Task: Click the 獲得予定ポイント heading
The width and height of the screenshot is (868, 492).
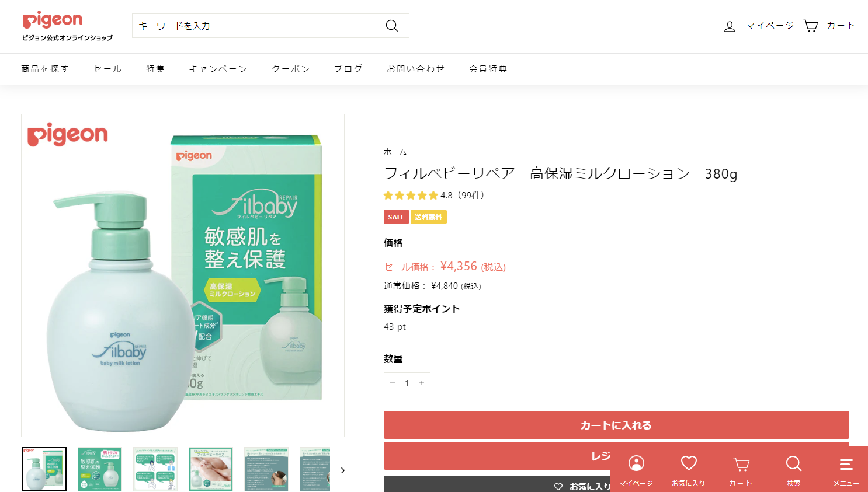Action: (x=422, y=309)
